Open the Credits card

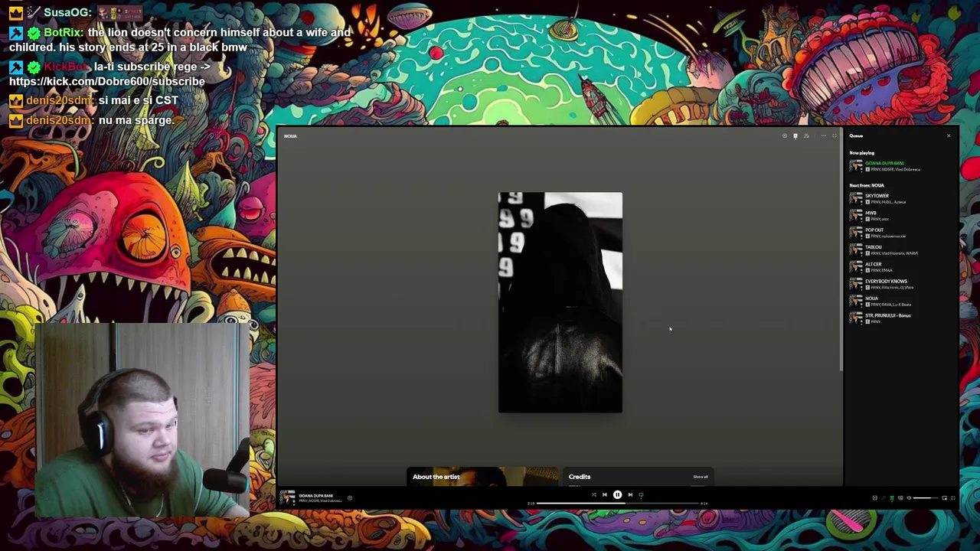(x=639, y=477)
